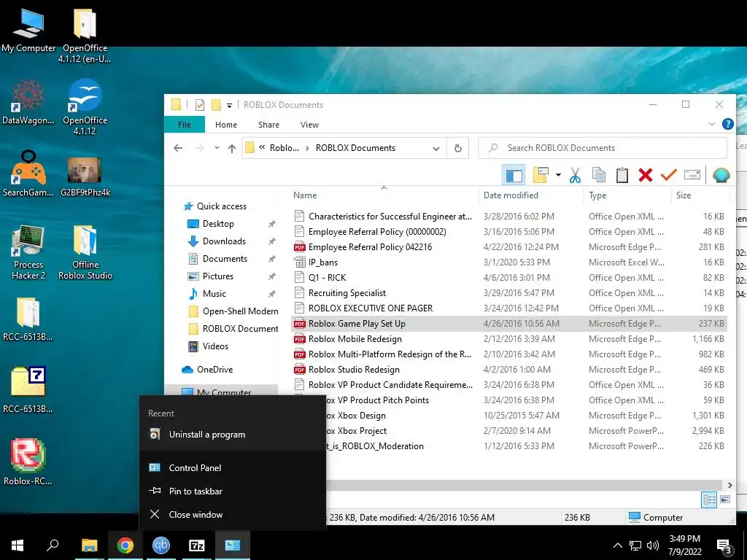747x560 pixels.
Task: Click the Cut scissors icon in Explorer toolbar
Action: [x=575, y=175]
